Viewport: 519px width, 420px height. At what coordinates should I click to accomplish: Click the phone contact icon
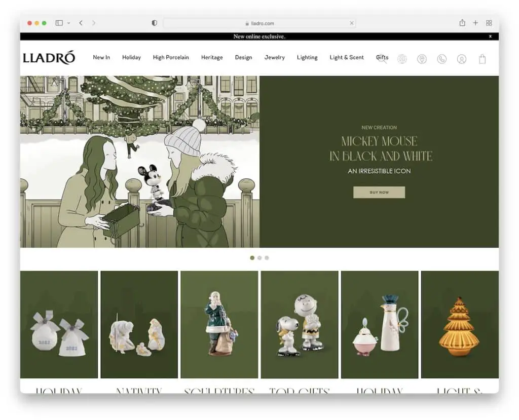[x=441, y=59]
